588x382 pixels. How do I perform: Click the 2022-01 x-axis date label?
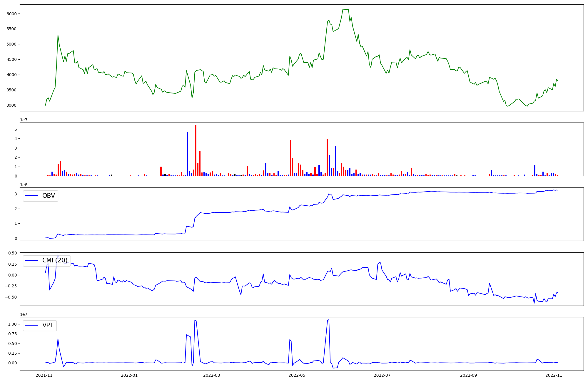pyautogui.click(x=129, y=375)
